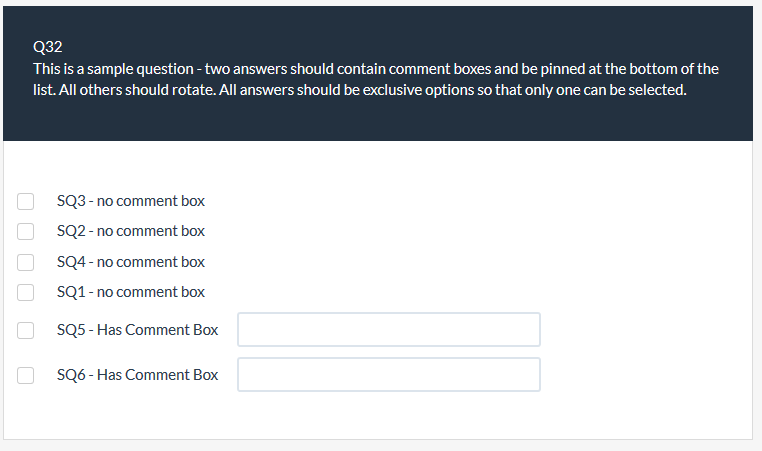Select the SQ1 checkbox
Viewport: 762px width, 451px height.
(x=27, y=292)
